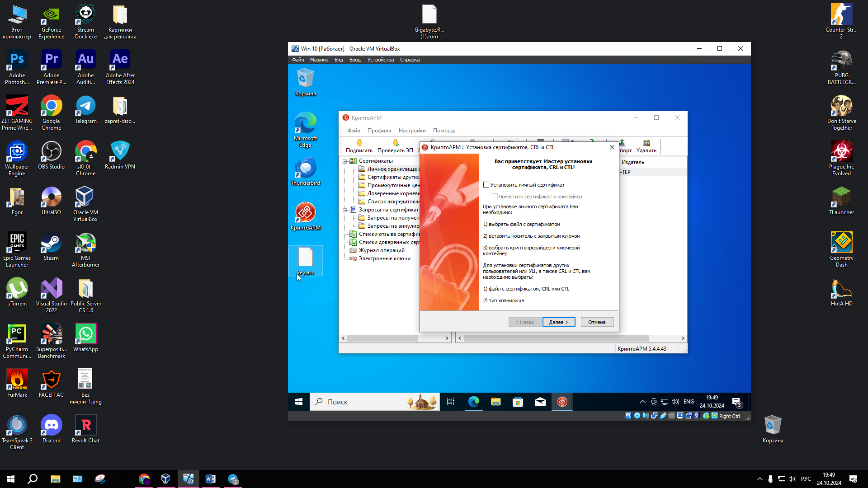Click Mail icon in VM taskbar
This screenshot has height=488, width=868.
[540, 402]
